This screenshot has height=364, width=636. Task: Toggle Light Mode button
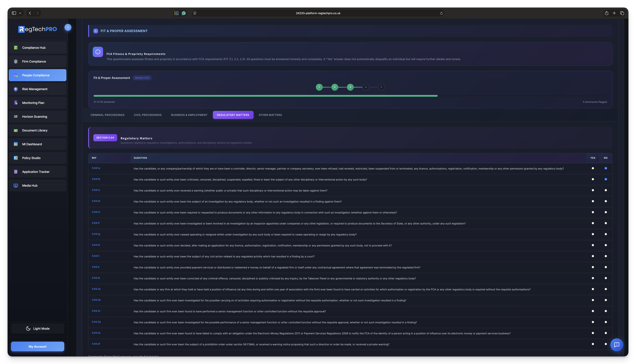pyautogui.click(x=37, y=328)
